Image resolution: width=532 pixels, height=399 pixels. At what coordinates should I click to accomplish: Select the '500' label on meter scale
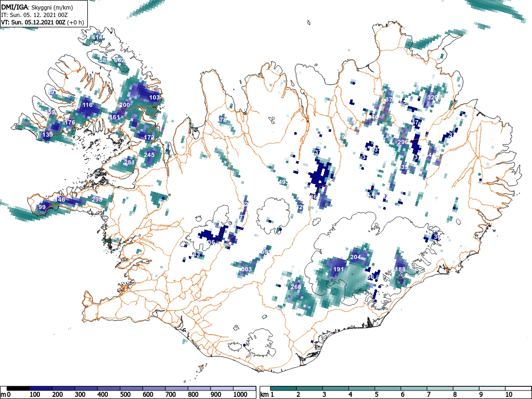125,394
